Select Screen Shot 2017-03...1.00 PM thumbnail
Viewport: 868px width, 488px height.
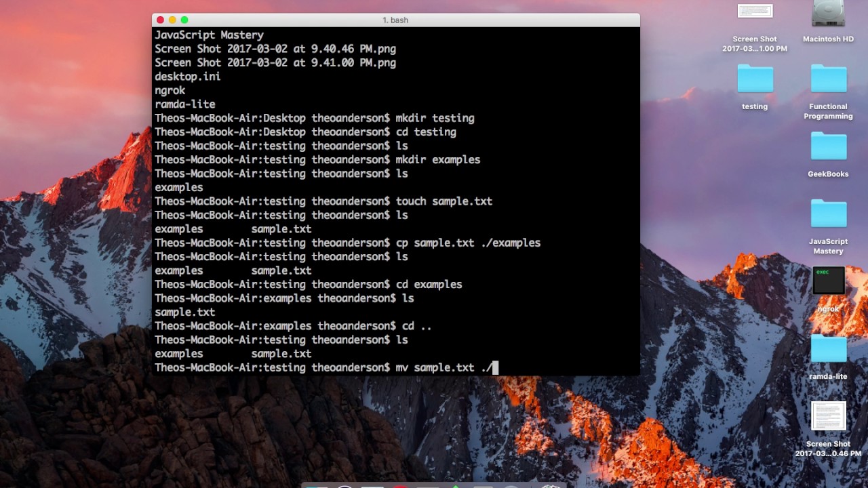755,12
